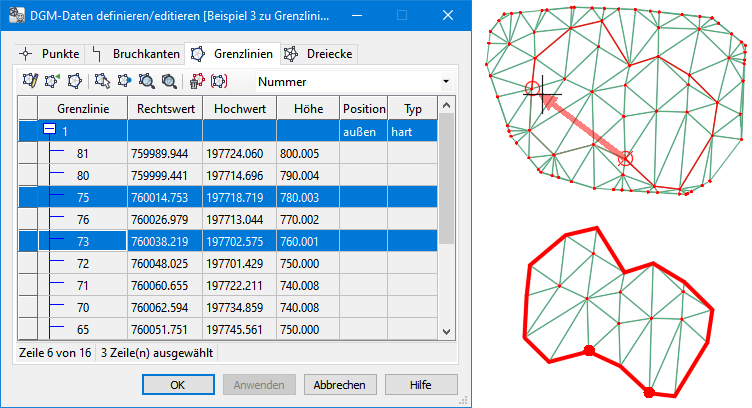Viewport: 752px width, 408px height.
Task: Click the zoom-to-polygon magnifier icon
Action: click(146, 81)
